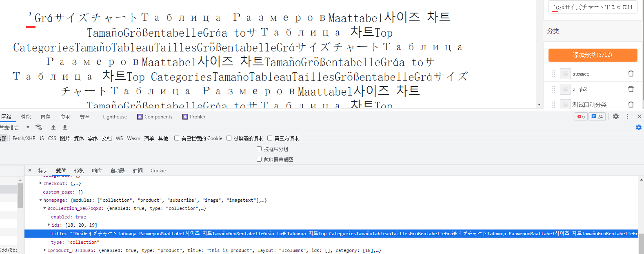The width and height of the screenshot is (644, 254).
Task: Open the 预览 request tab
Action: pos(79,171)
